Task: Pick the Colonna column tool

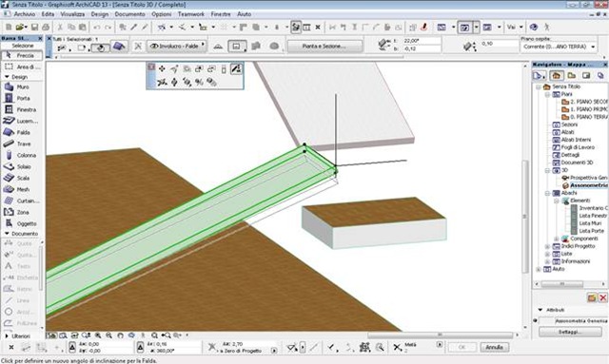Action: pos(22,155)
